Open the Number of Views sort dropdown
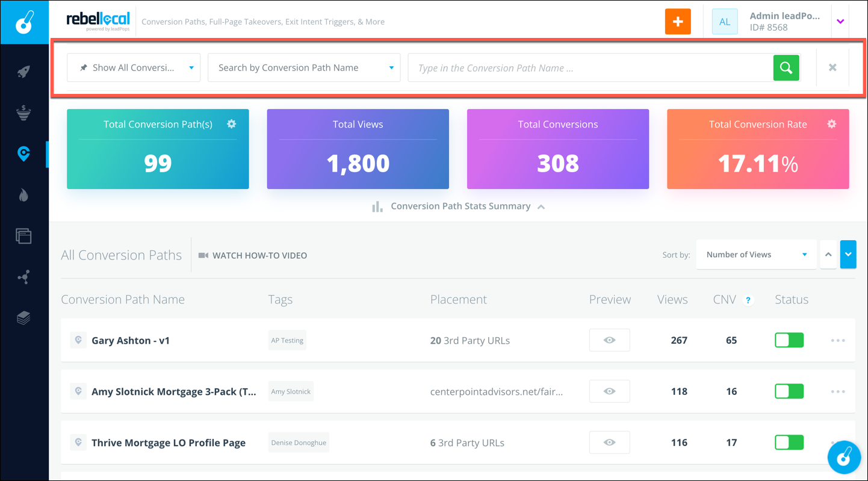Image resolution: width=868 pixels, height=481 pixels. (757, 255)
